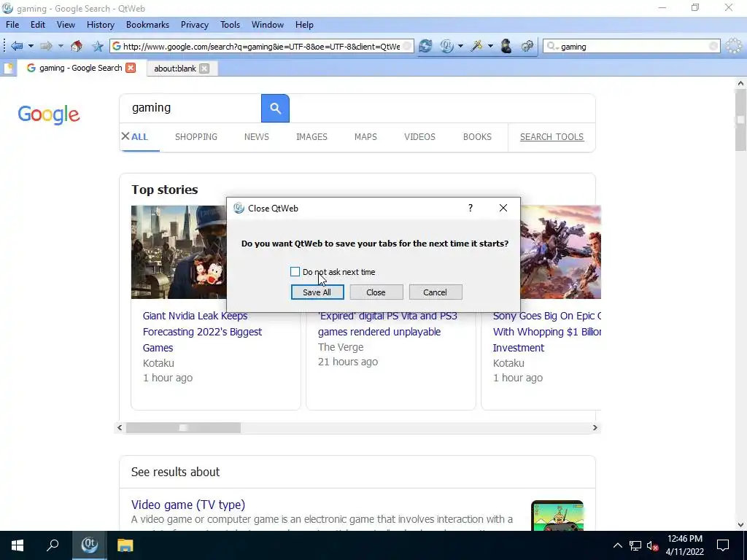747x560 pixels.
Task: Open the Expired digital PS Vita story
Action: pyautogui.click(x=387, y=324)
